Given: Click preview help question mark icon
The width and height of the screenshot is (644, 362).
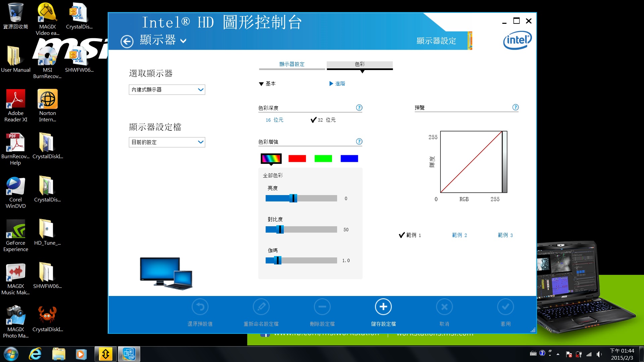Looking at the screenshot, I should click(x=516, y=107).
